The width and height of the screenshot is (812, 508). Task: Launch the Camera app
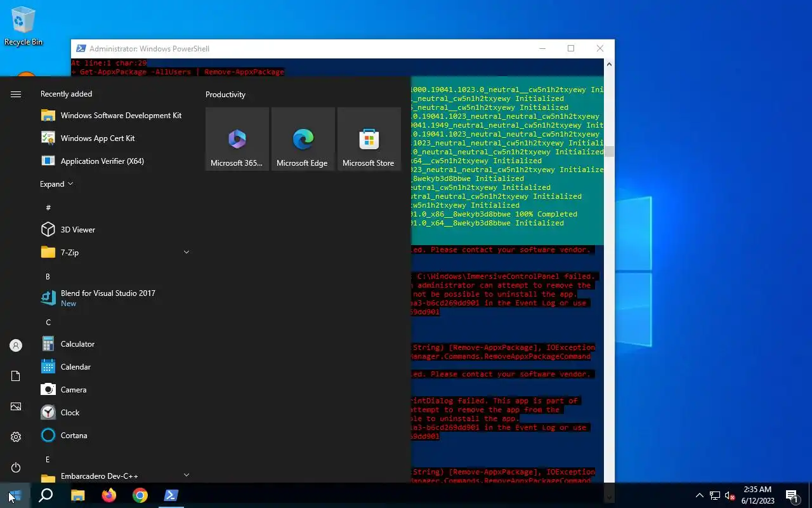coord(115,389)
